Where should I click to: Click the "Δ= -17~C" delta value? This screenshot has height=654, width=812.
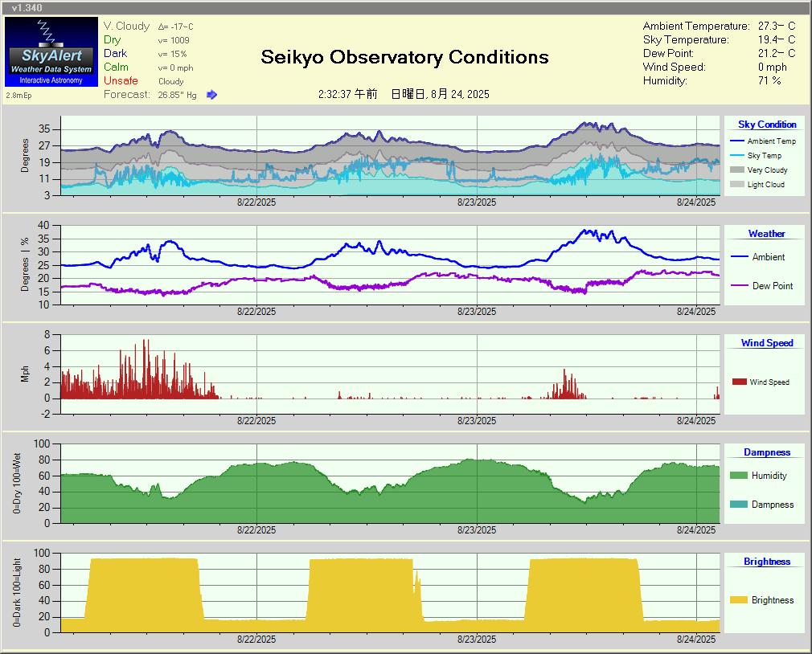175,27
